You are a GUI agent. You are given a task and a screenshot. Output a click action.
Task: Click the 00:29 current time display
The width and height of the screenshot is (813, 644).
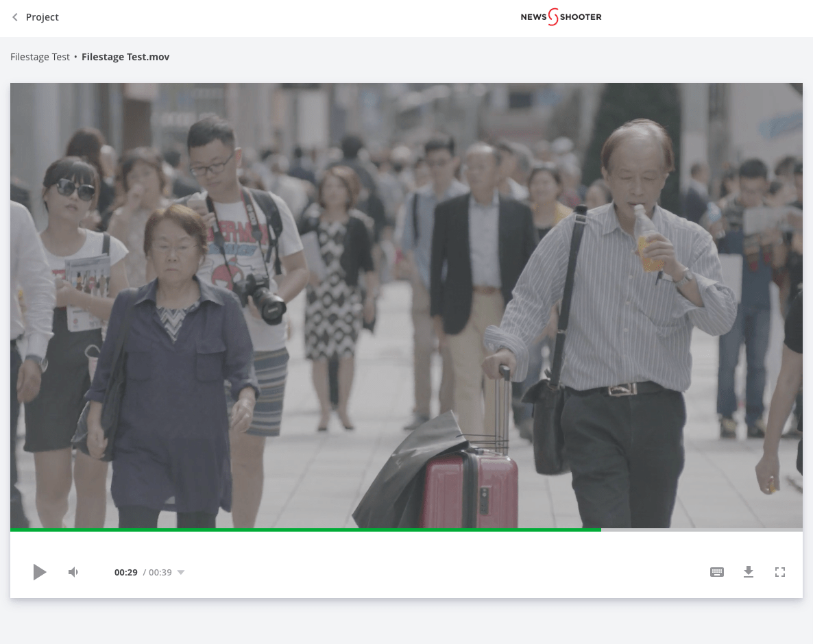point(126,573)
